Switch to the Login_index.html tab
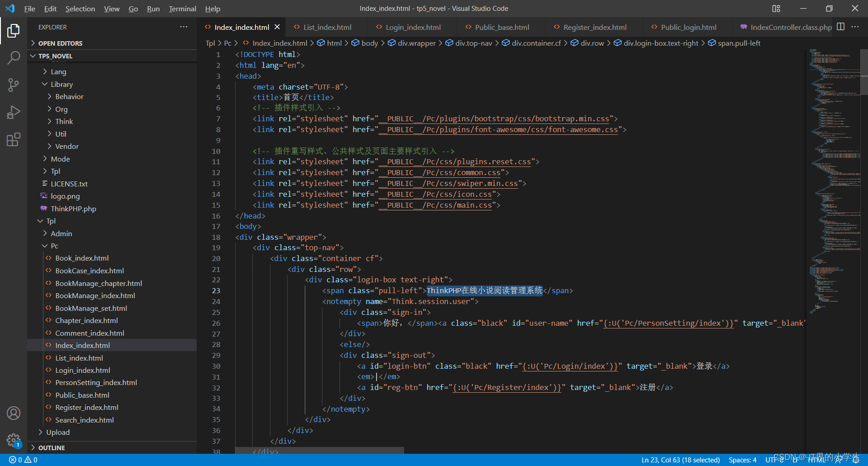 point(413,27)
